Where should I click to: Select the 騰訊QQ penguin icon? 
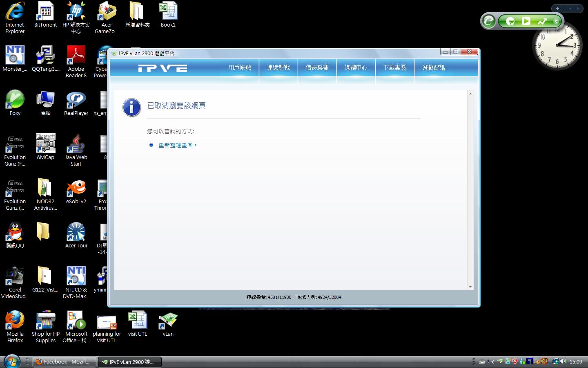coord(15,236)
